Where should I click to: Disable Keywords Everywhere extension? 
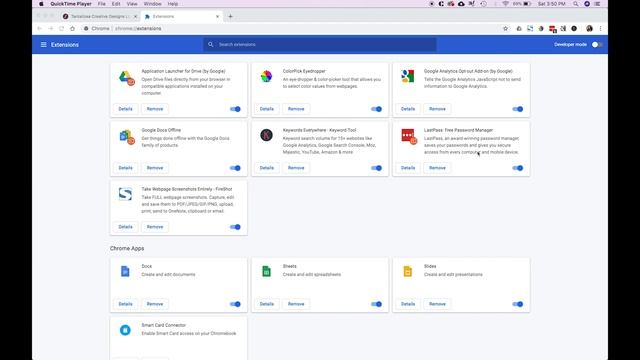point(376,168)
